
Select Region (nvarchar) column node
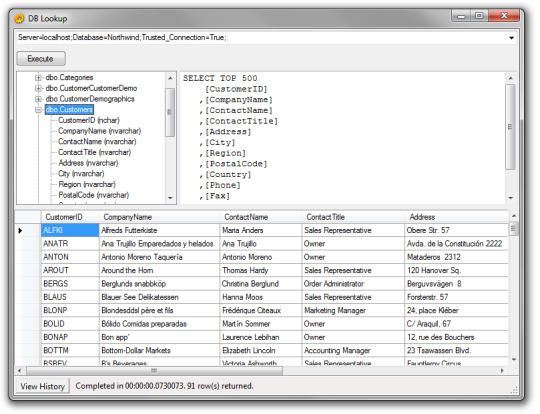click(x=87, y=184)
